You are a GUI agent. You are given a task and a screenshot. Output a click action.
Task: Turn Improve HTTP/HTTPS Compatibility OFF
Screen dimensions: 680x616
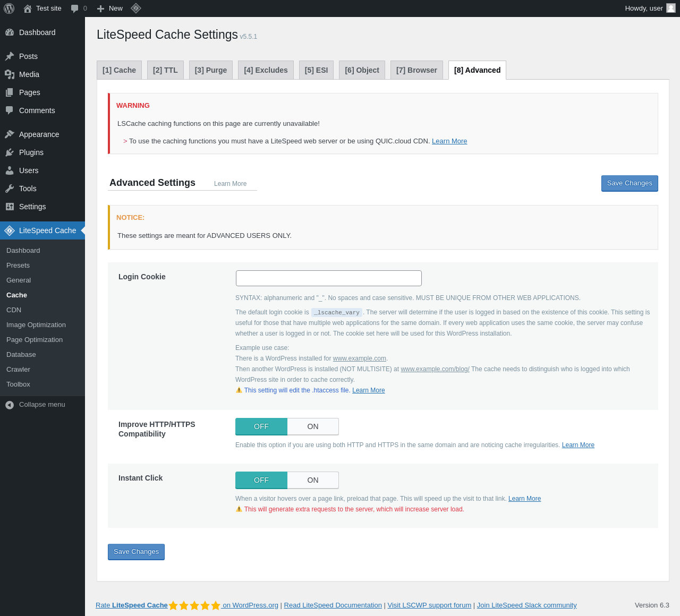coord(261,426)
